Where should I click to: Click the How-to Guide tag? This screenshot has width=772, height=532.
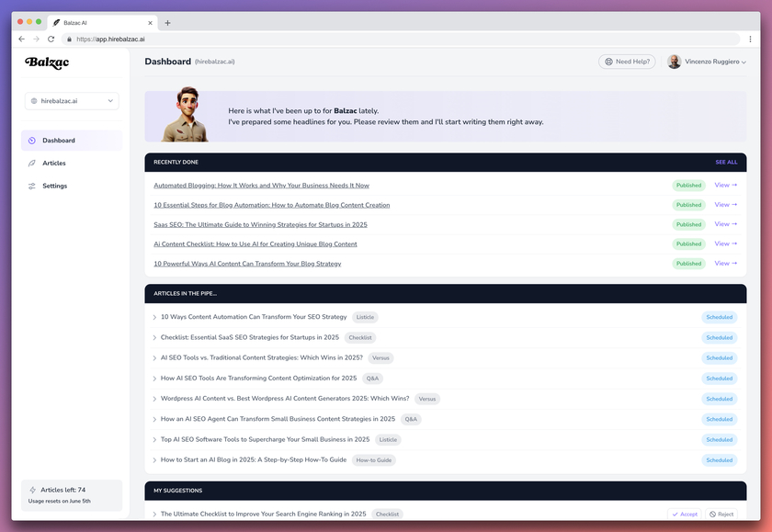(x=374, y=460)
